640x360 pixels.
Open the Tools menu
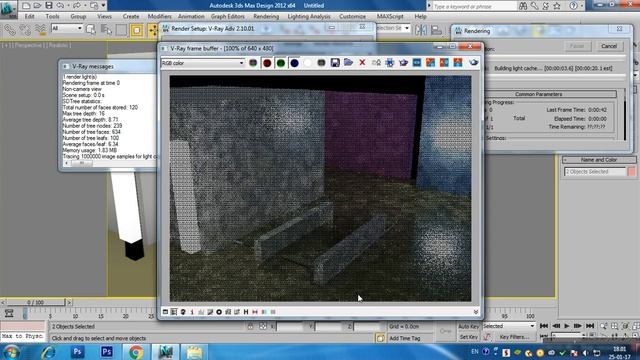tap(52, 16)
